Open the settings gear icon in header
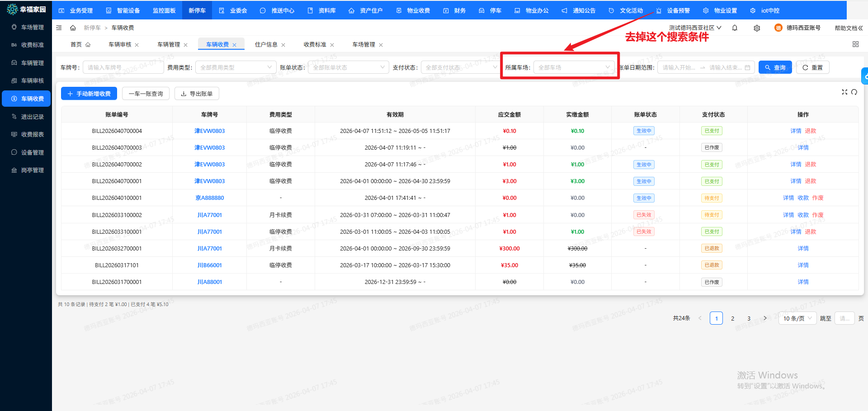The width and height of the screenshot is (868, 411). [x=757, y=28]
